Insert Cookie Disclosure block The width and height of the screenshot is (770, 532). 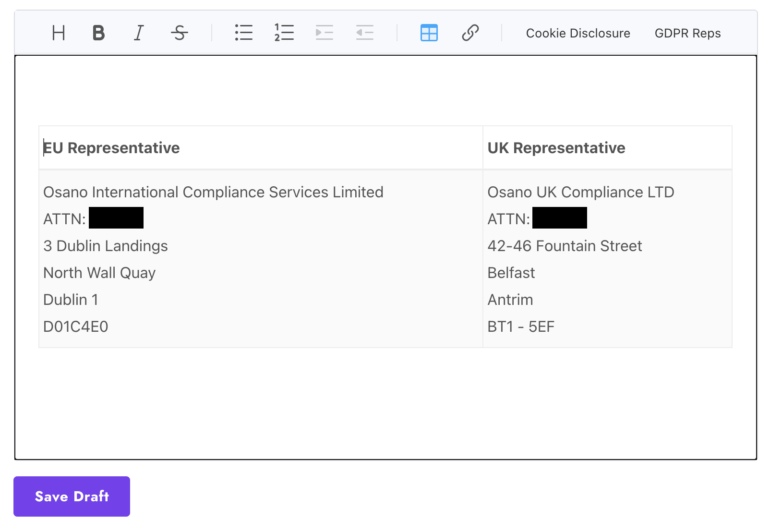(x=578, y=33)
